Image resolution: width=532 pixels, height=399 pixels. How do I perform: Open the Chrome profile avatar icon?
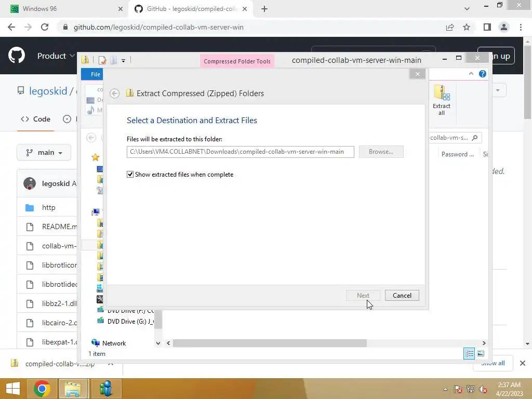(x=504, y=27)
